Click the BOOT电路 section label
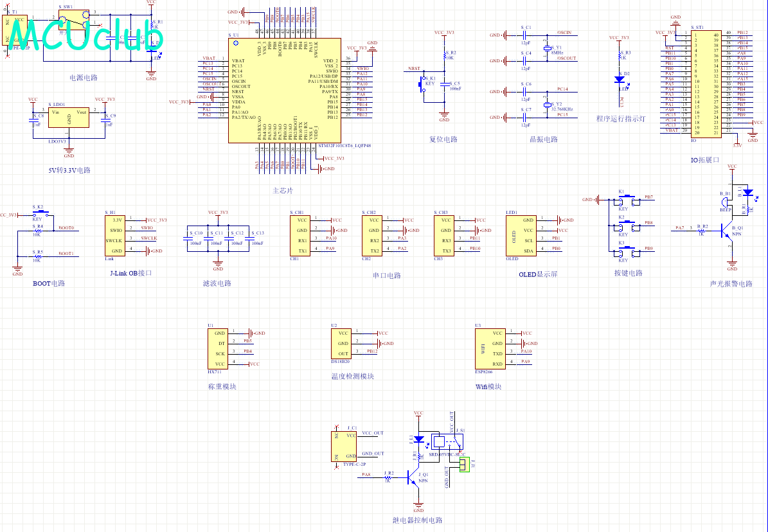Screen dimensions: 768x532 pyautogui.click(x=49, y=283)
